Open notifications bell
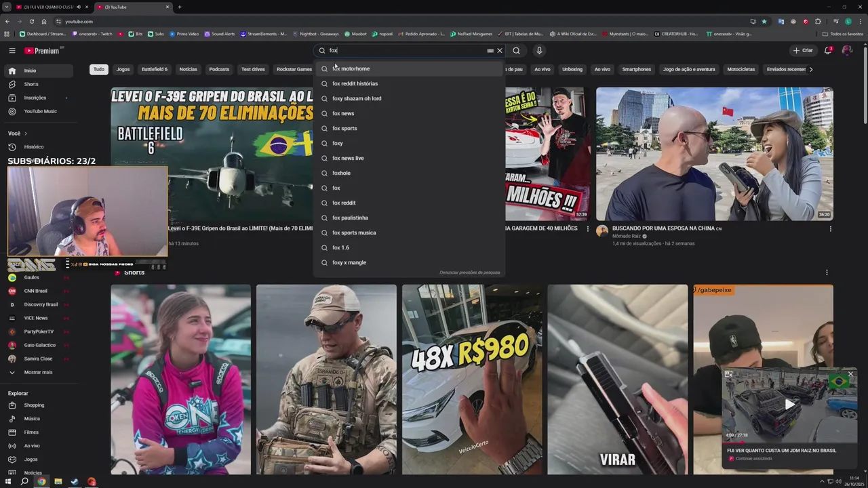Image resolution: width=868 pixels, height=488 pixels. tap(827, 50)
